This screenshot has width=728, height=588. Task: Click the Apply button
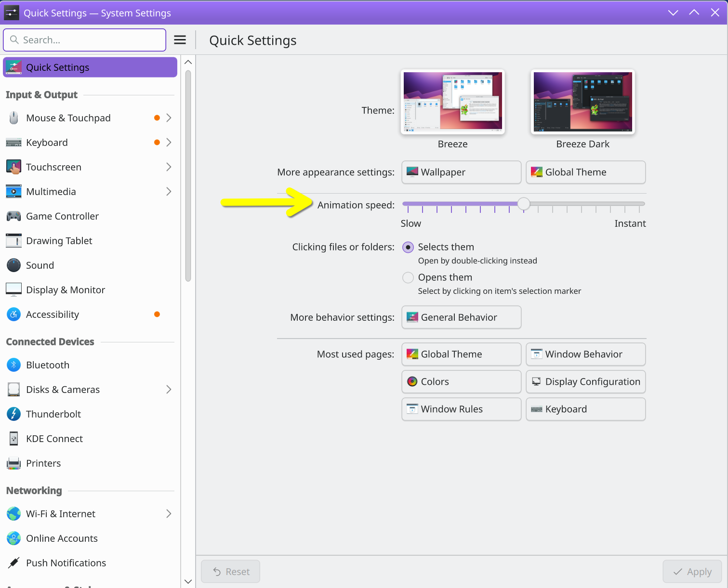pyautogui.click(x=692, y=572)
